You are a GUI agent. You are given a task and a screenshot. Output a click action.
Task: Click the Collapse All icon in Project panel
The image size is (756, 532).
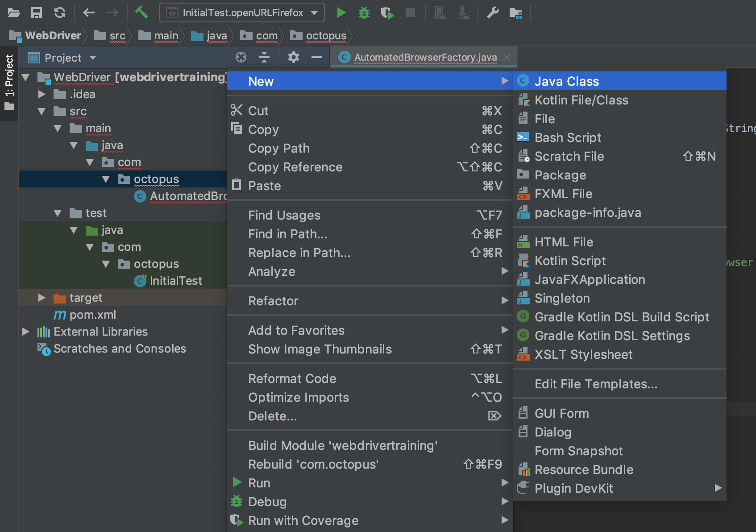[x=264, y=57]
